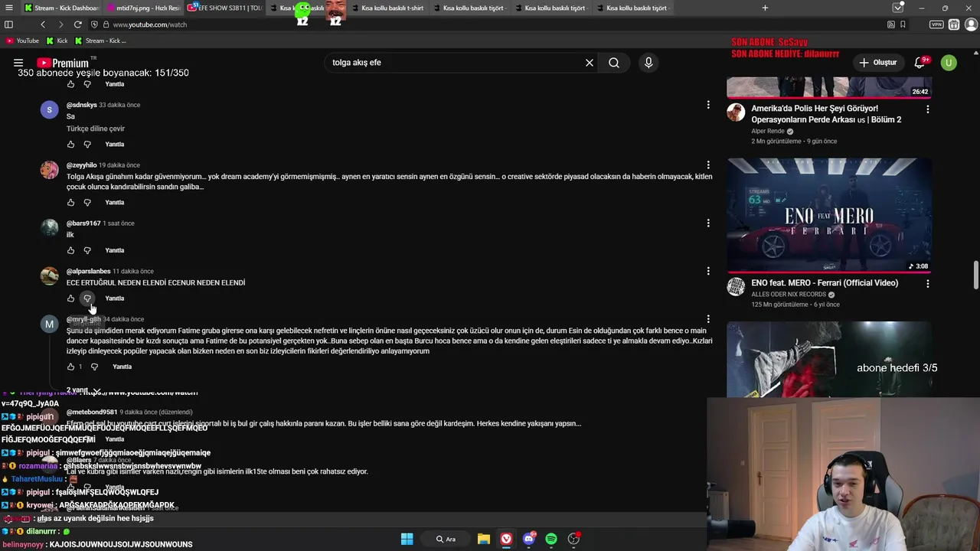Viewport: 980px width, 551px height.
Task: Reload the page with the refresh icon
Action: click(77, 24)
